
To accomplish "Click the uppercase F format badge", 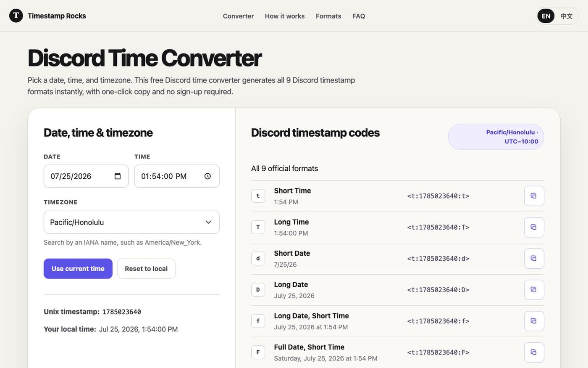I will tap(258, 352).
